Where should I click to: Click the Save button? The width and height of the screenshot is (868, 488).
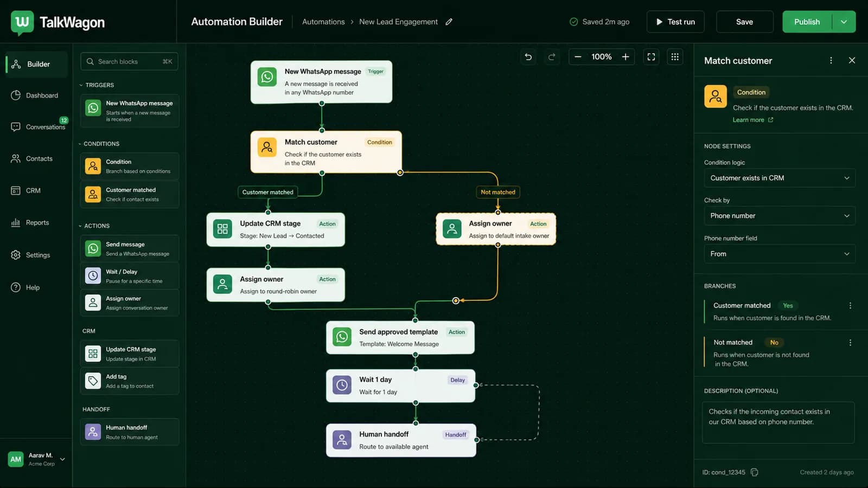pyautogui.click(x=744, y=22)
